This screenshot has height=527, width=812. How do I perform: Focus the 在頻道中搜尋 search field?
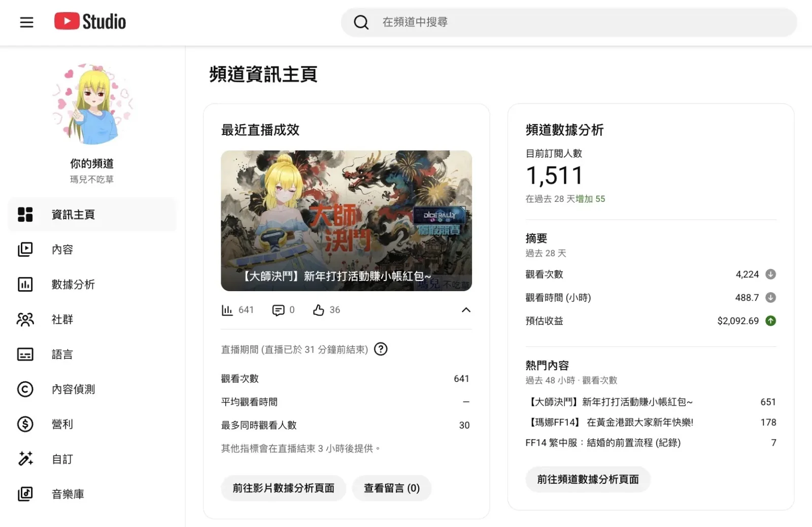click(569, 22)
